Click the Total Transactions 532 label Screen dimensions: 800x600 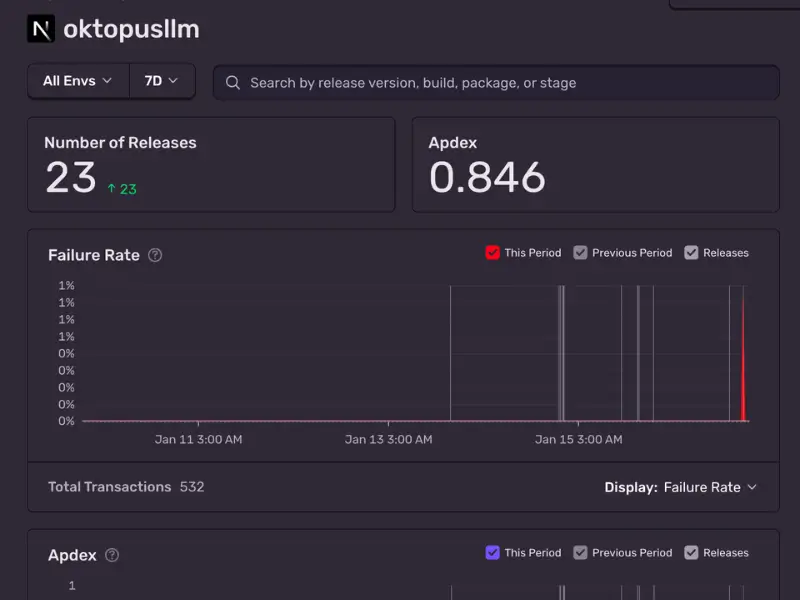click(x=126, y=487)
